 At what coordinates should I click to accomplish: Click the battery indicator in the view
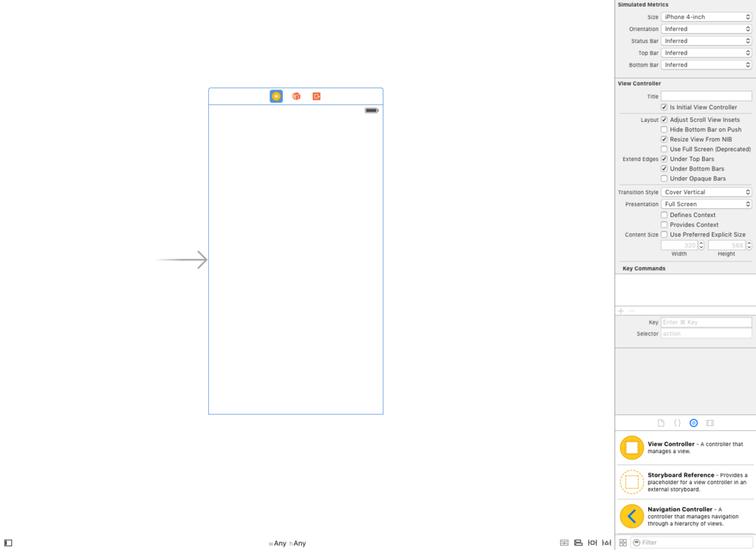tap(372, 111)
